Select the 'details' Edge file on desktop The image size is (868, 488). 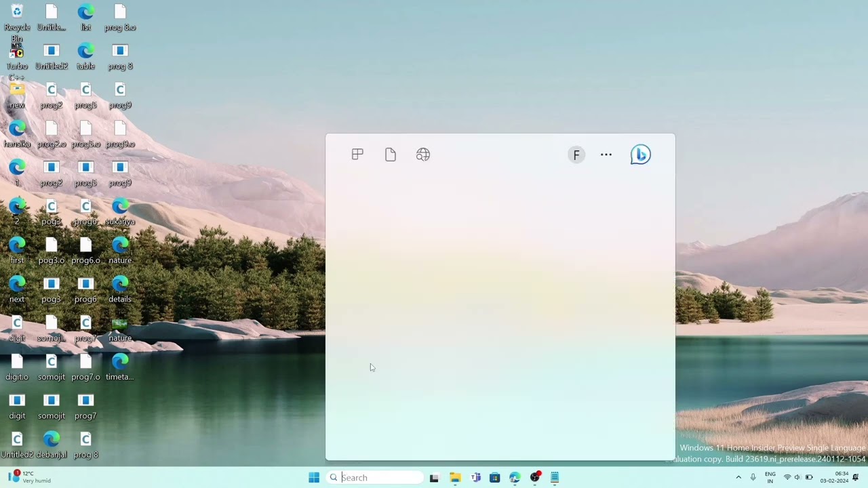(120, 289)
